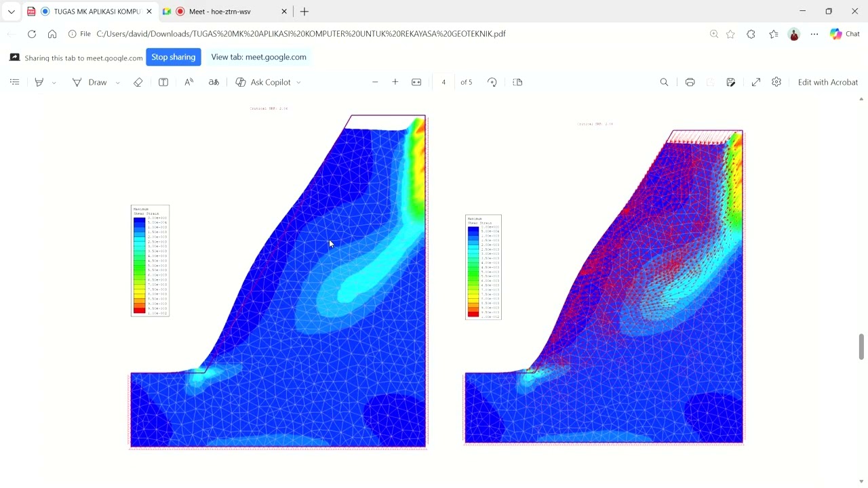
Task: Close the TUGAS MK APLIKASI tab
Action: pos(149,12)
